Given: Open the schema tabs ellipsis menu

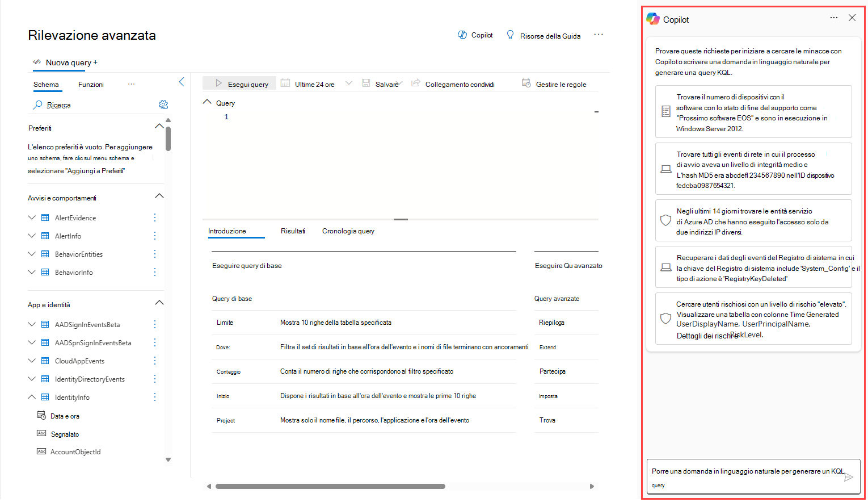Looking at the screenshot, I should tap(131, 84).
